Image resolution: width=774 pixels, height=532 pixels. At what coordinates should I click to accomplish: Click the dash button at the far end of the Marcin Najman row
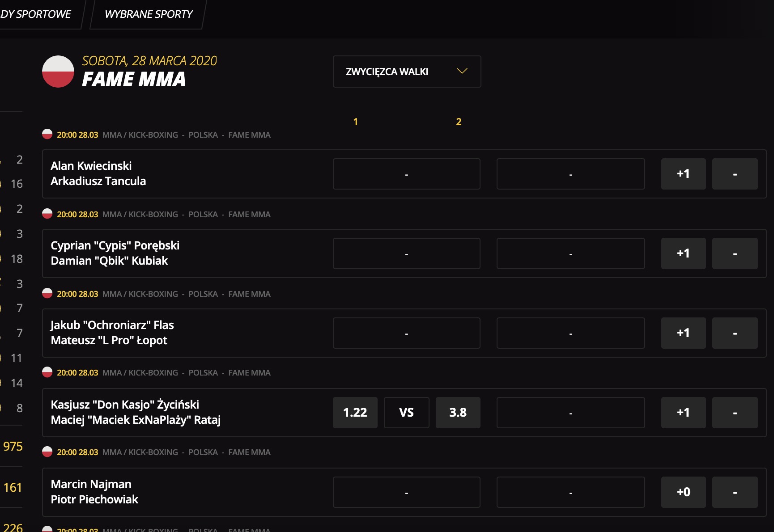pyautogui.click(x=735, y=492)
